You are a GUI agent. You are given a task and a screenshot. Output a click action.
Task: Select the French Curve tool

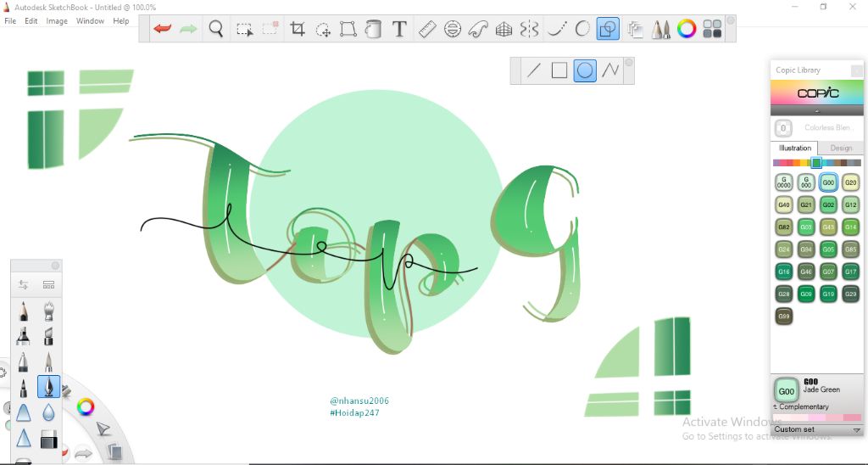click(x=478, y=29)
